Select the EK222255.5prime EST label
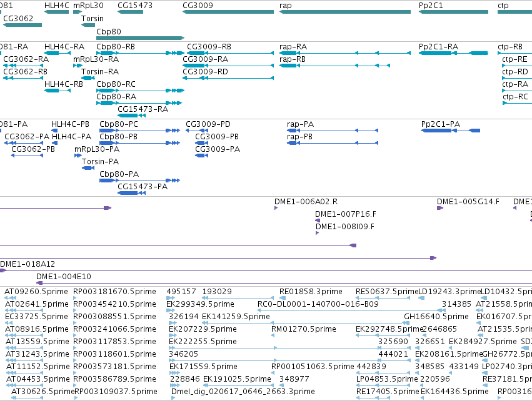532x401 pixels. [x=203, y=341]
